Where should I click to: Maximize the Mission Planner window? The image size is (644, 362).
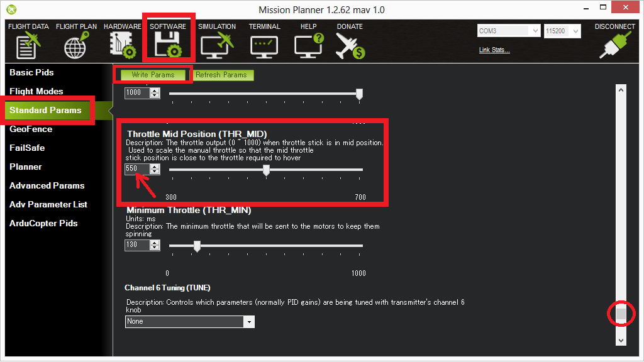tap(603, 8)
